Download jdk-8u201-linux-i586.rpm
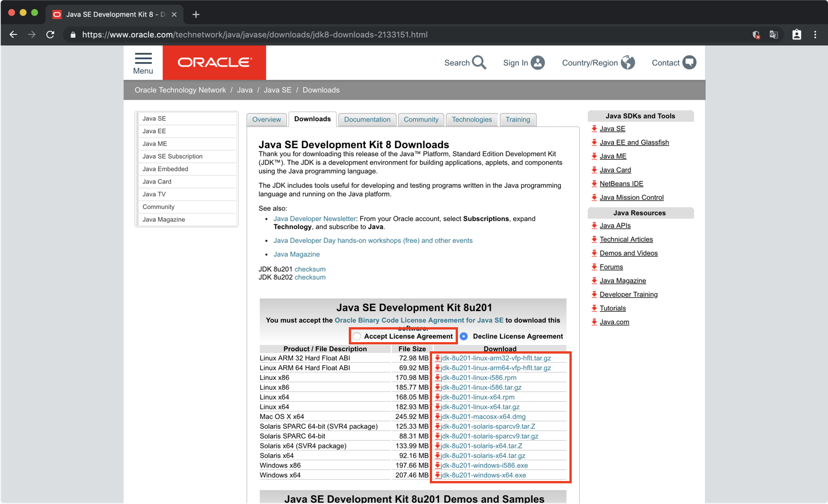The width and height of the screenshot is (828, 504). click(x=478, y=378)
